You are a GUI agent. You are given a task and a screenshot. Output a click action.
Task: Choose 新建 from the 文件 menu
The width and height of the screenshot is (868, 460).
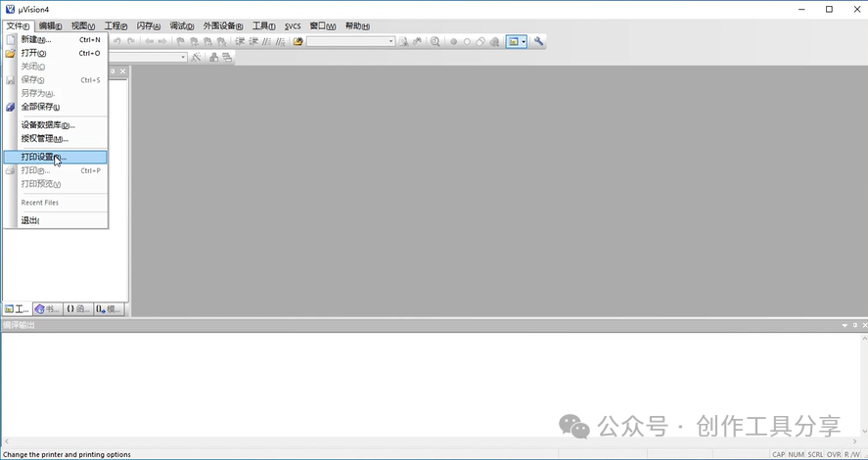click(x=56, y=40)
